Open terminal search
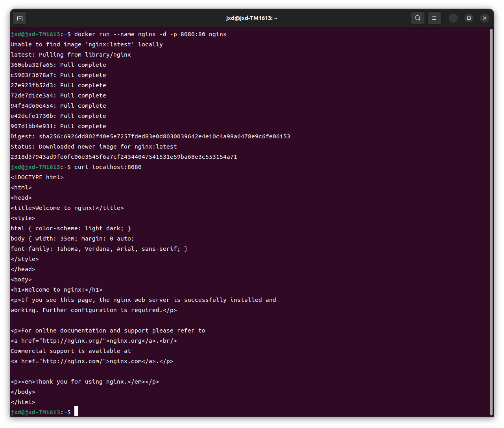The width and height of the screenshot is (504, 428). [418, 18]
